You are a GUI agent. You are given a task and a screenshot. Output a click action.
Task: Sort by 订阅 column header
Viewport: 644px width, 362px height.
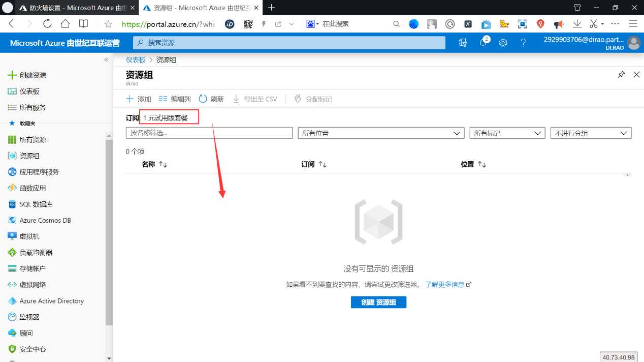(314, 164)
